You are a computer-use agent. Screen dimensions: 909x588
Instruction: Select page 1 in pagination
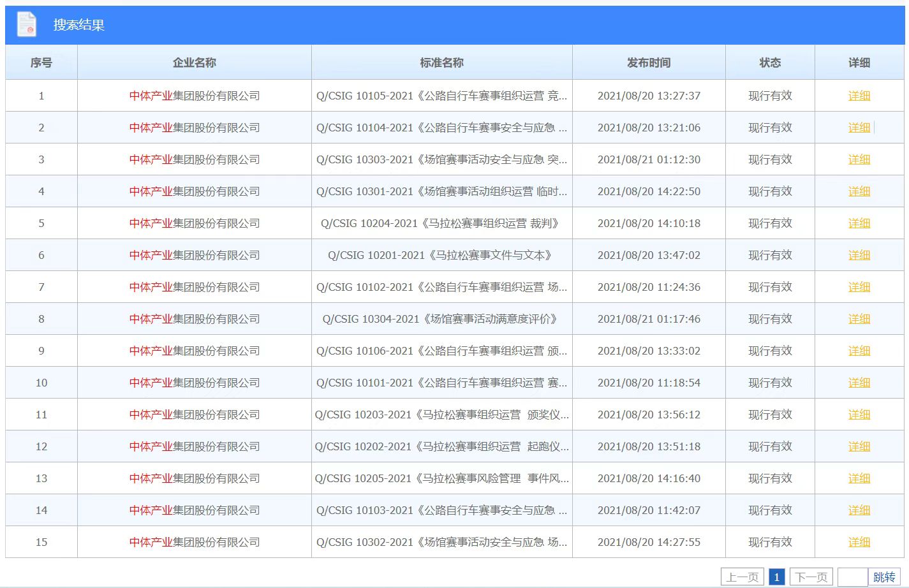[x=776, y=577]
